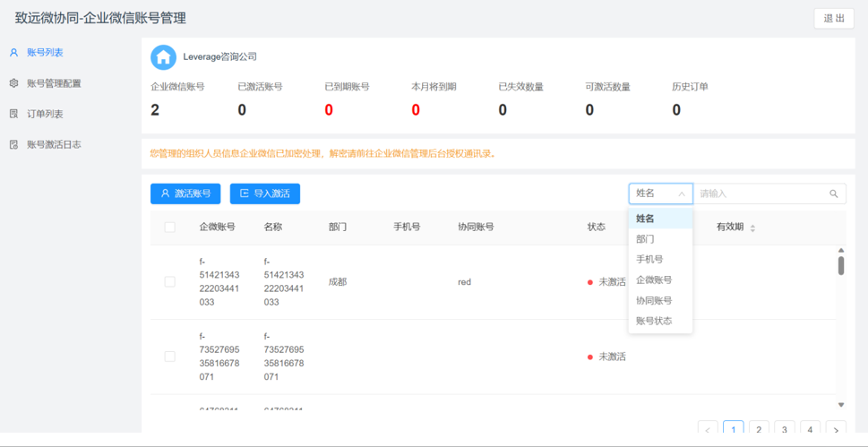
Task: Choose 账号状态 option in dropdown list
Action: click(x=654, y=321)
